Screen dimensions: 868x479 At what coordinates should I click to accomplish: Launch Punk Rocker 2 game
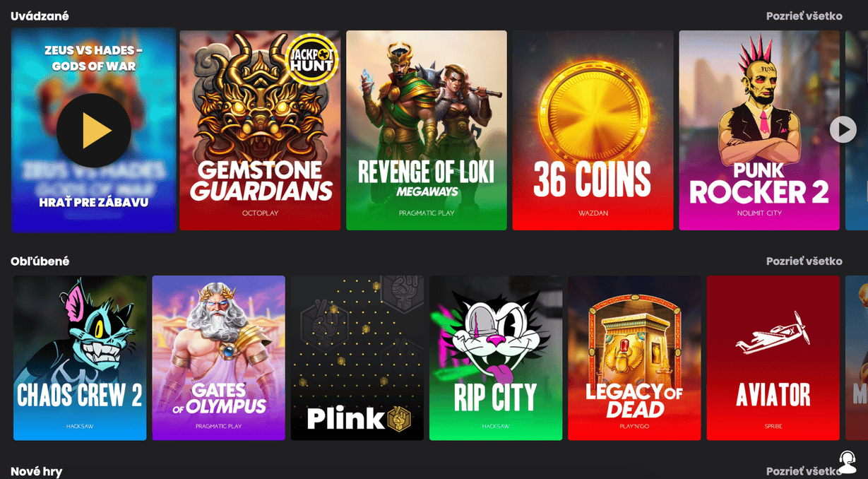pyautogui.click(x=759, y=130)
